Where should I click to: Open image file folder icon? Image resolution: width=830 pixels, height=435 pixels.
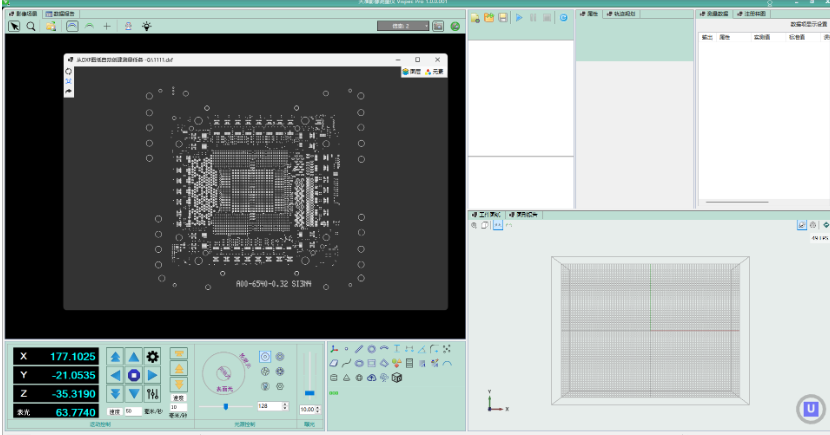click(x=51, y=26)
